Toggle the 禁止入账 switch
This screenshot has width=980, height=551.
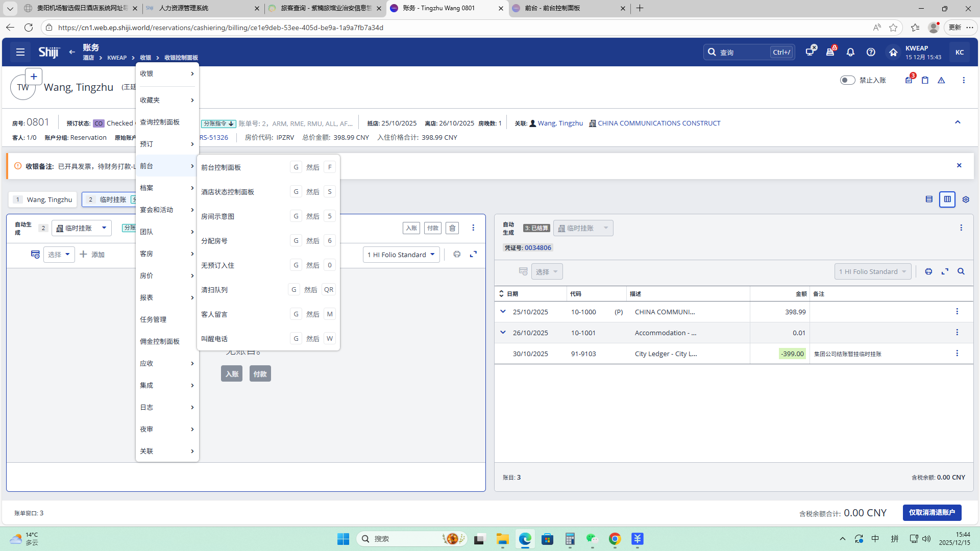(847, 80)
